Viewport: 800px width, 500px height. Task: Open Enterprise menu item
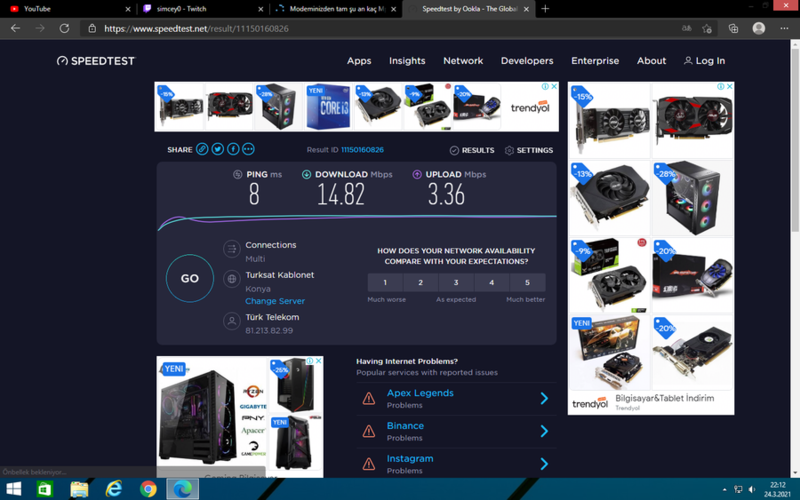point(595,61)
